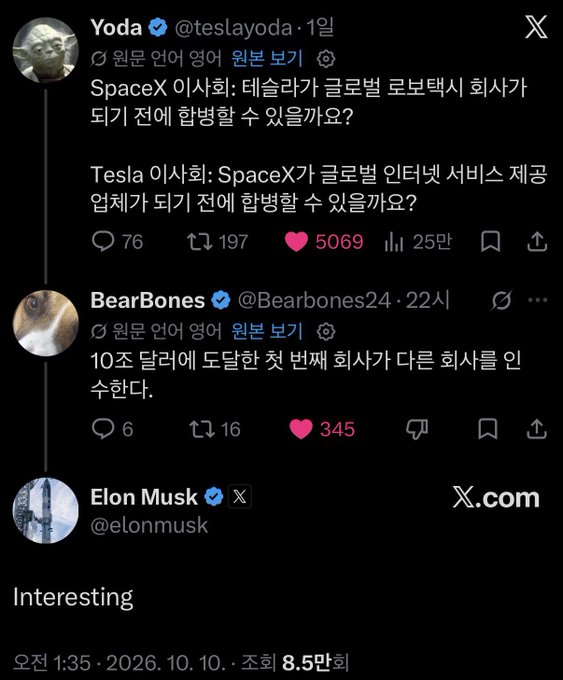Open translation settings gear on BearBones' reply
The width and height of the screenshot is (563, 680).
[x=326, y=332]
